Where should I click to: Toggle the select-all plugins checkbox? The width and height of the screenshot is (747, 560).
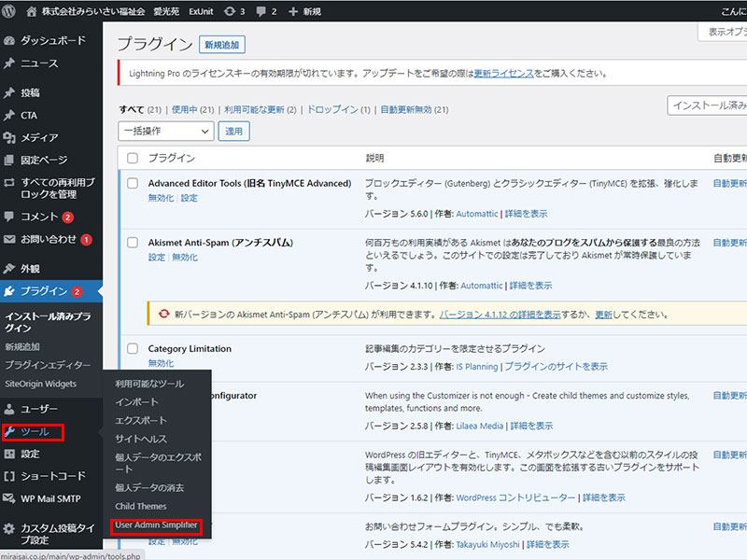click(133, 159)
